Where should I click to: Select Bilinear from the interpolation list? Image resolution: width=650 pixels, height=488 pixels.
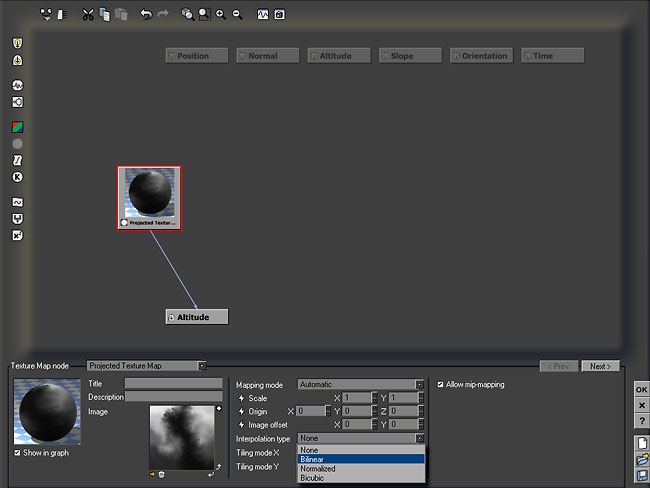tap(360, 459)
